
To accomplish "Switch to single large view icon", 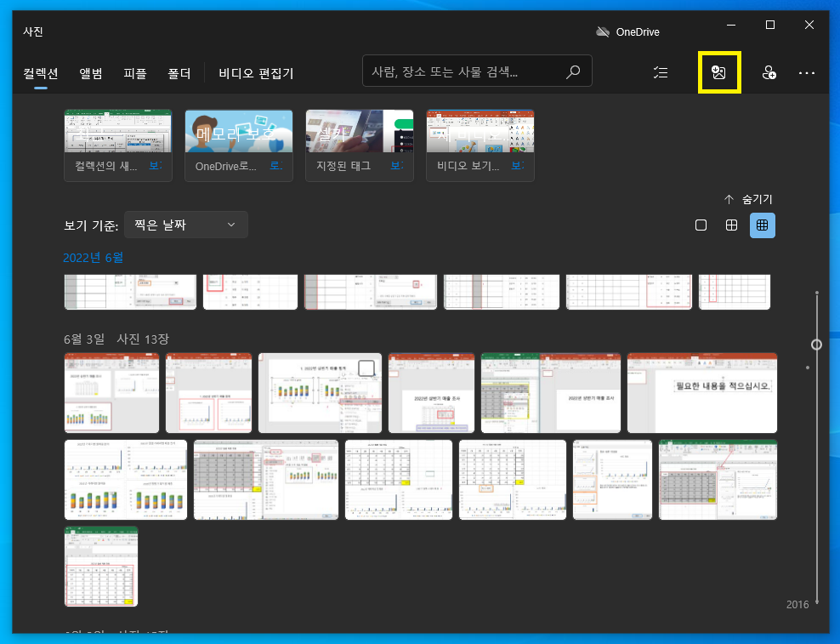I will click(x=701, y=225).
